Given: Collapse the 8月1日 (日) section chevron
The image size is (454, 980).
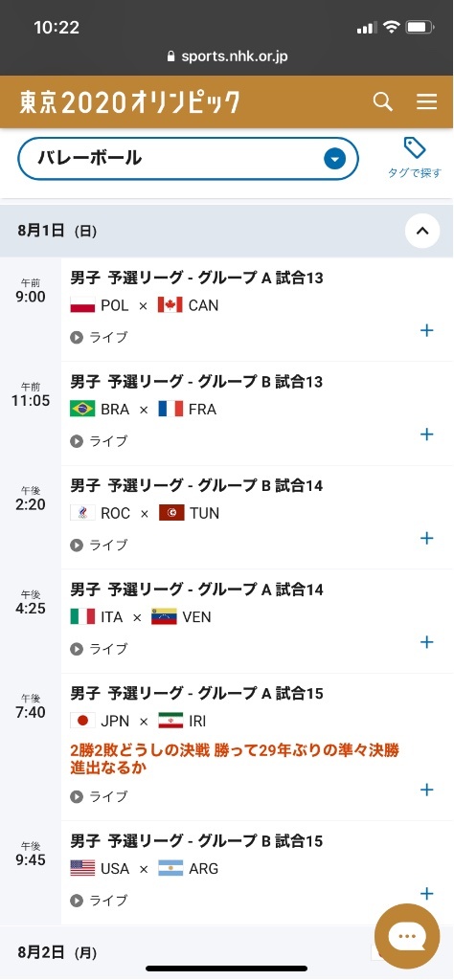Looking at the screenshot, I should [x=422, y=231].
